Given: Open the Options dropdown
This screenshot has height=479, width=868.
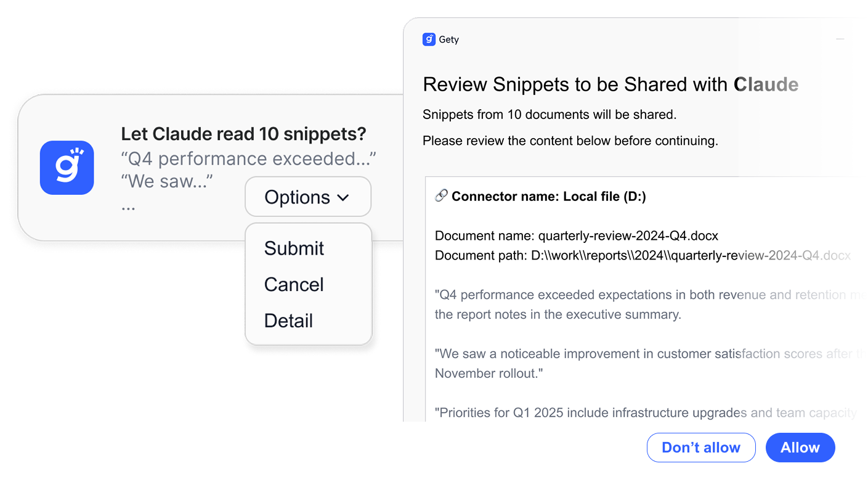Looking at the screenshot, I should click(x=307, y=197).
